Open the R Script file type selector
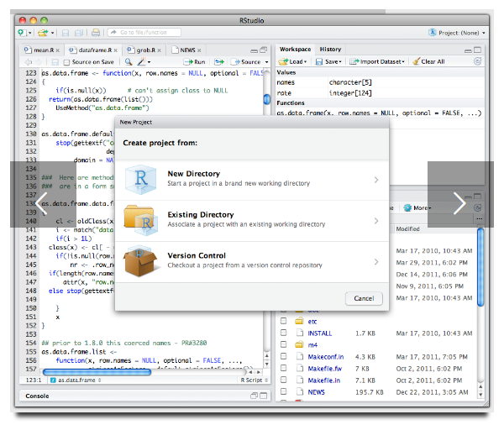Screen dimensions: 504x425 (x=255, y=380)
